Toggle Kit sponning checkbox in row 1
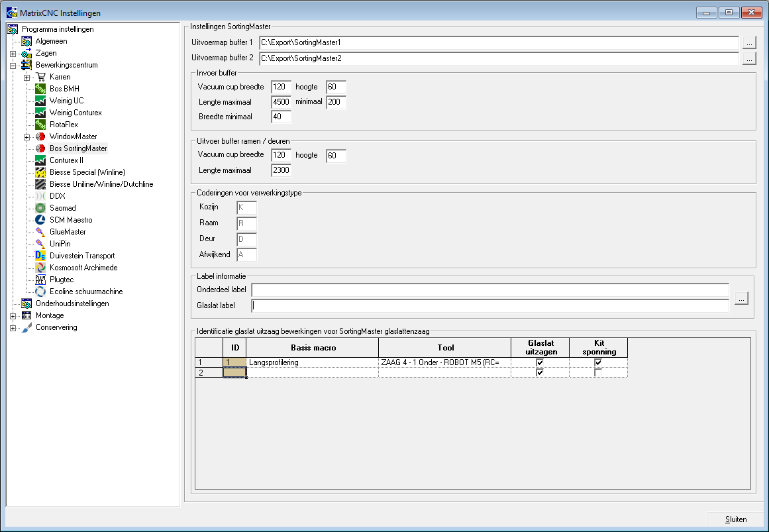 598,362
